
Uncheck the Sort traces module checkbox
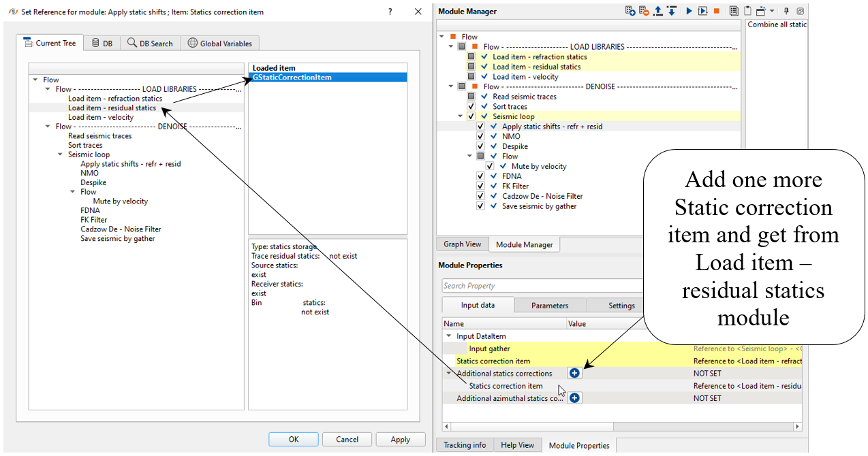click(x=471, y=107)
